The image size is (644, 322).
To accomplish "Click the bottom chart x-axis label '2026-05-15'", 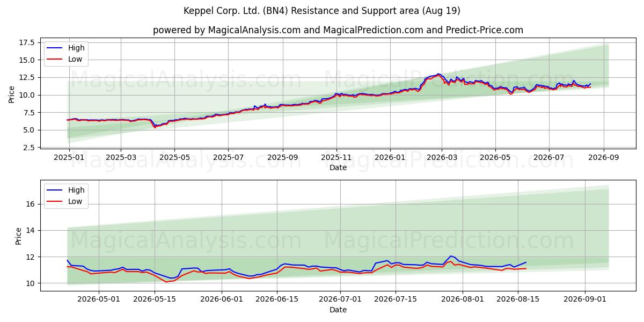I will [155, 301].
